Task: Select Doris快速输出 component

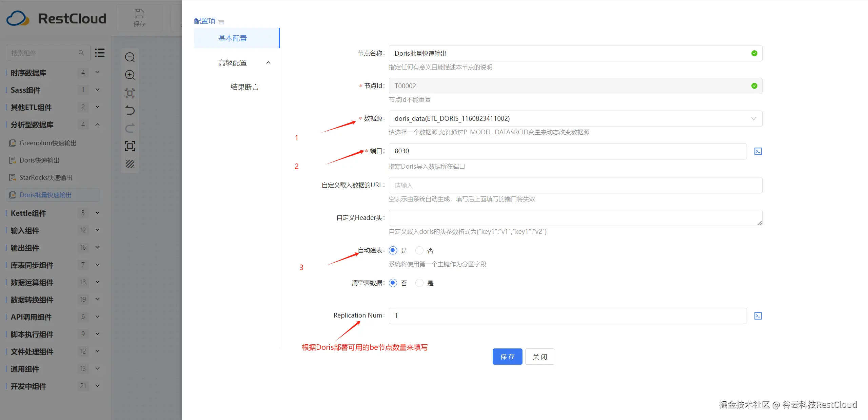Action: [39, 160]
